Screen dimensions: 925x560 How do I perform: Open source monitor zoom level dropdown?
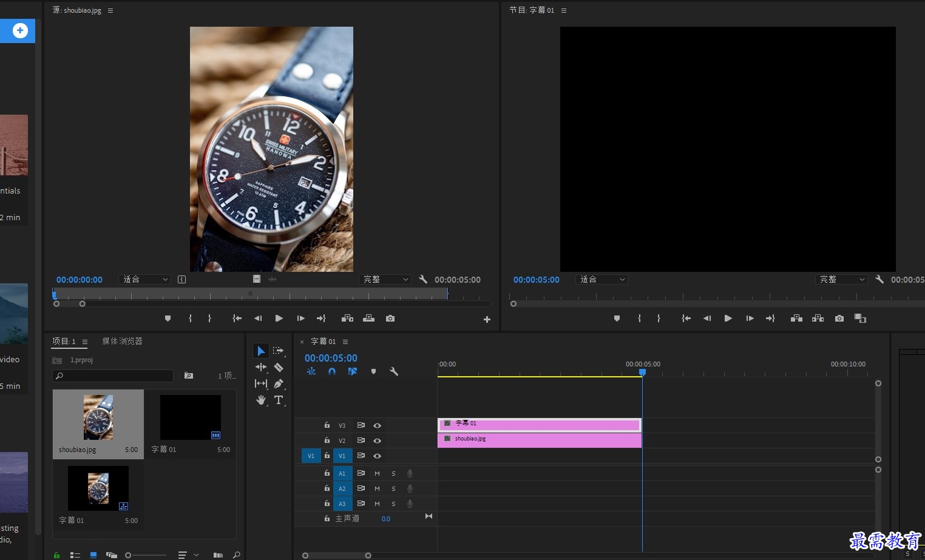(x=145, y=280)
